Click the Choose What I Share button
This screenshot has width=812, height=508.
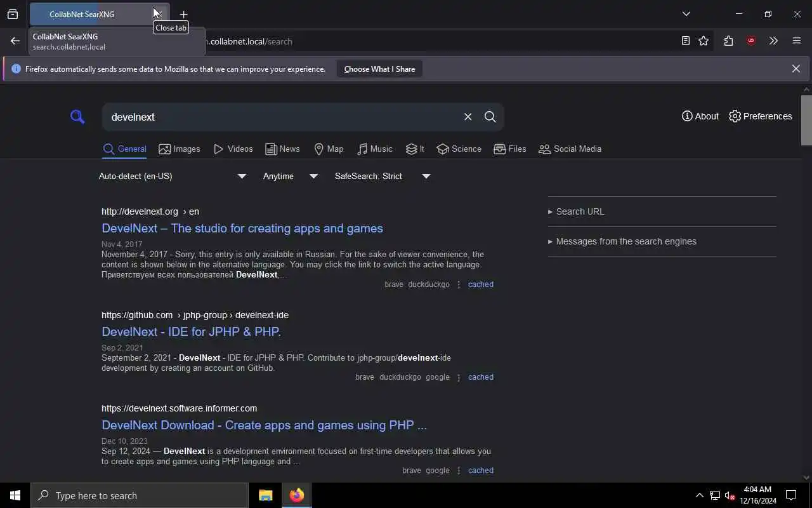(379, 69)
